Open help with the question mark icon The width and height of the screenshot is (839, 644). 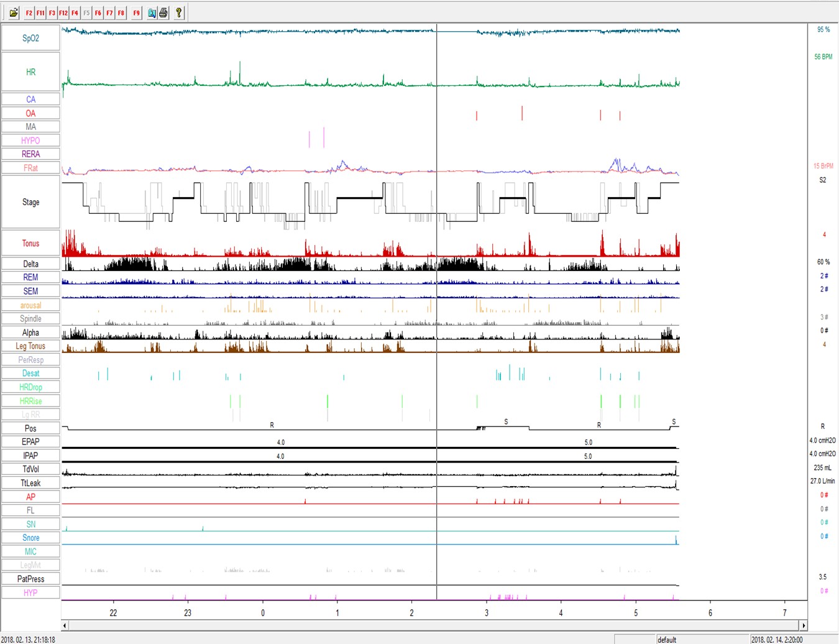[x=179, y=12]
